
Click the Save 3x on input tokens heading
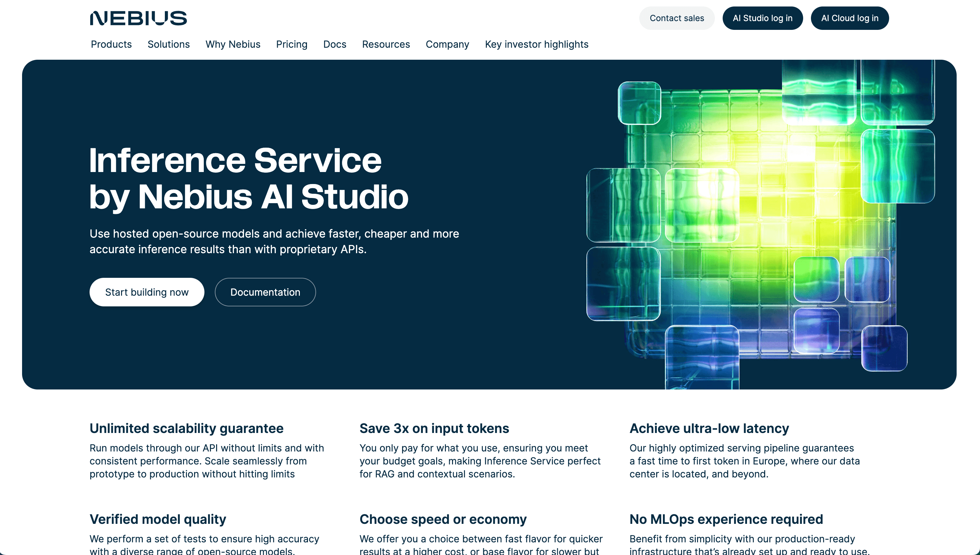click(x=434, y=428)
